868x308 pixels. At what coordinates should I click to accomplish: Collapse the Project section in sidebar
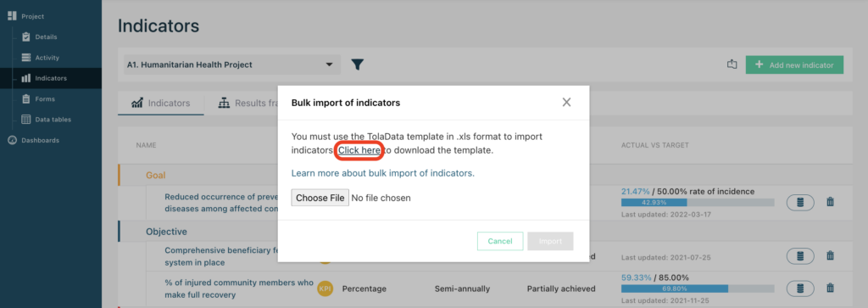[26, 17]
